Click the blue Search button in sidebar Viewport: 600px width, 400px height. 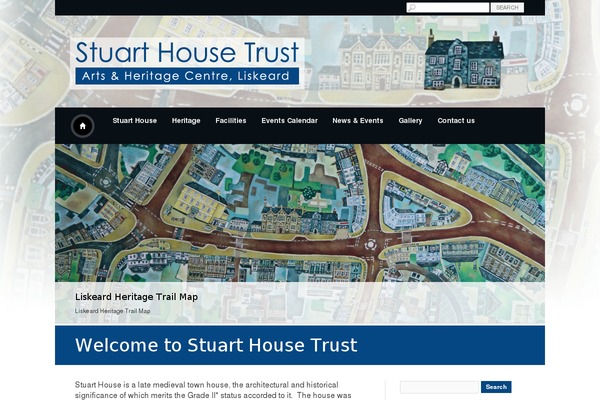(x=496, y=387)
